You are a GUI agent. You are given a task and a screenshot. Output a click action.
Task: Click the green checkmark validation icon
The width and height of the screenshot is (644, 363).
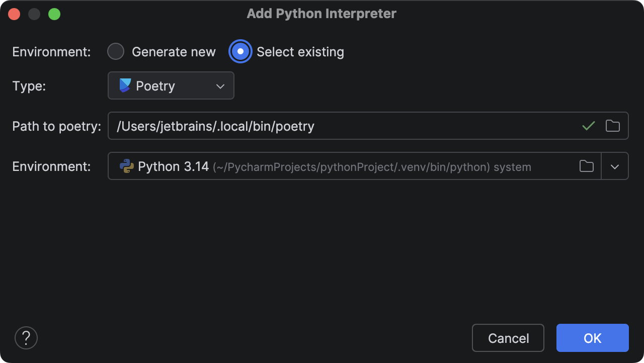[x=588, y=126]
